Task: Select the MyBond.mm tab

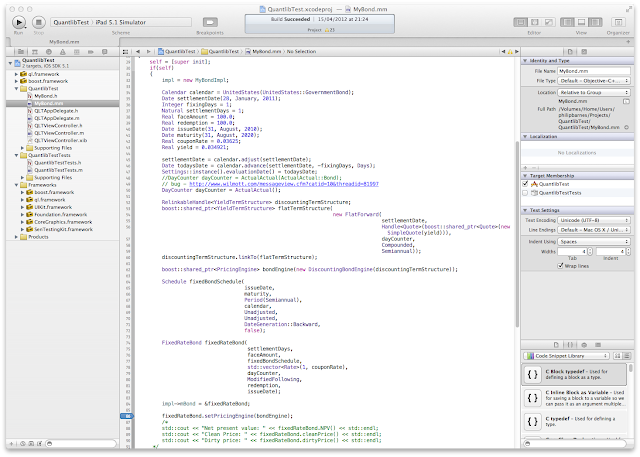Action: pos(64,42)
